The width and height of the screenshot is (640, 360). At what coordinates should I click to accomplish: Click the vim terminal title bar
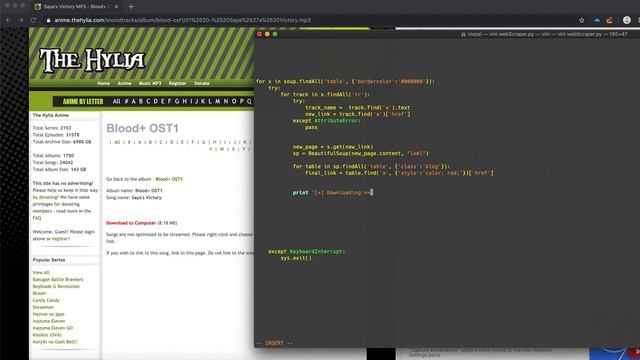tap(447, 34)
